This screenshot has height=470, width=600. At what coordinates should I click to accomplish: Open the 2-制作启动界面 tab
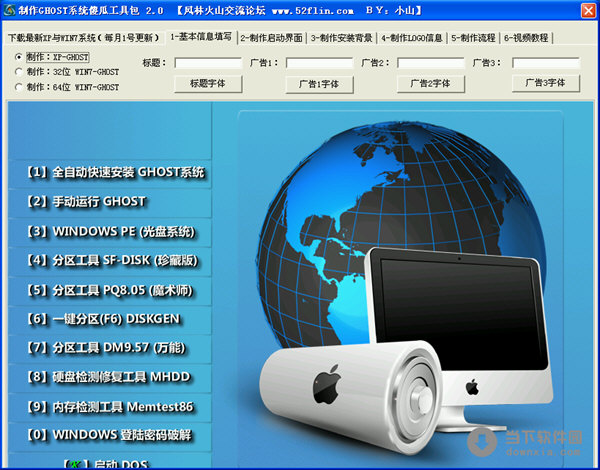pyautogui.click(x=272, y=38)
